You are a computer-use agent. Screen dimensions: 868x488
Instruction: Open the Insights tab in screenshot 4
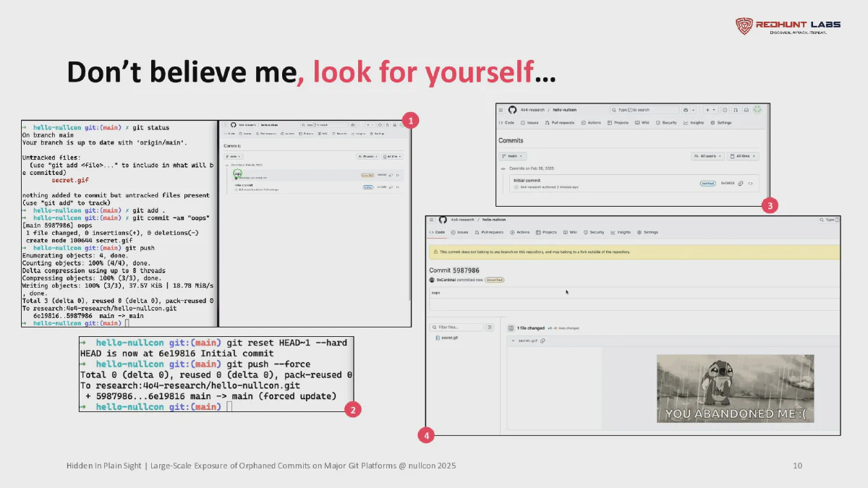point(621,232)
